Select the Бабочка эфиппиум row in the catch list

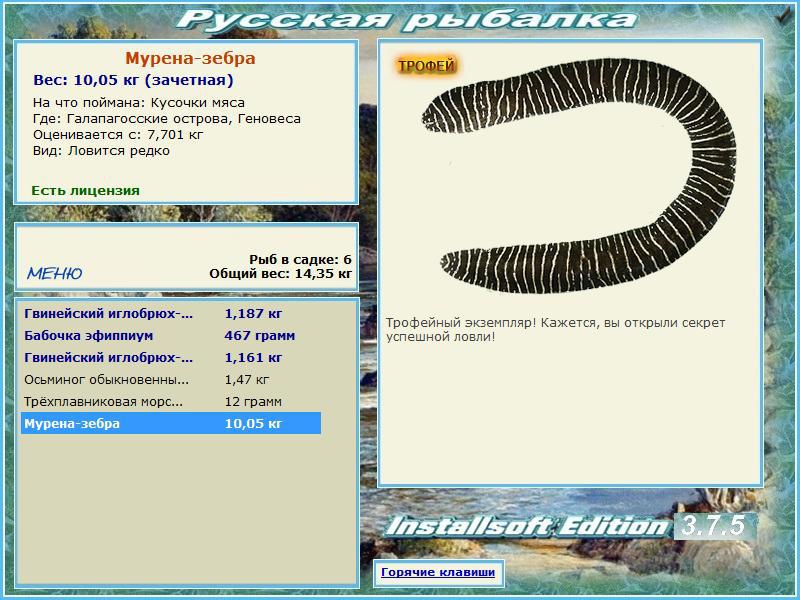[x=171, y=336]
